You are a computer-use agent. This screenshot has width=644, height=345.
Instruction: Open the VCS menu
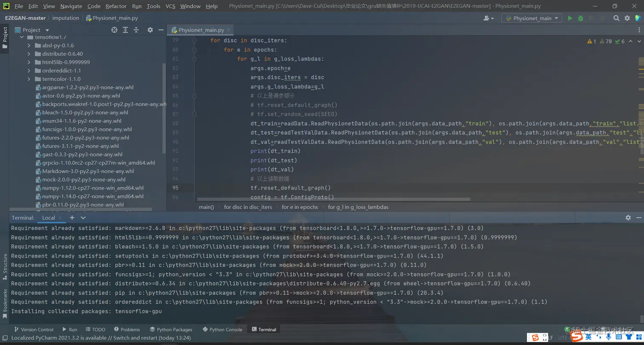tap(170, 6)
